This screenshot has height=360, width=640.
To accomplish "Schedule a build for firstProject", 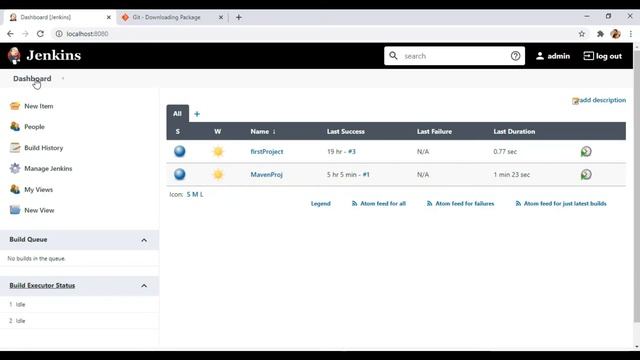I will click(586, 151).
